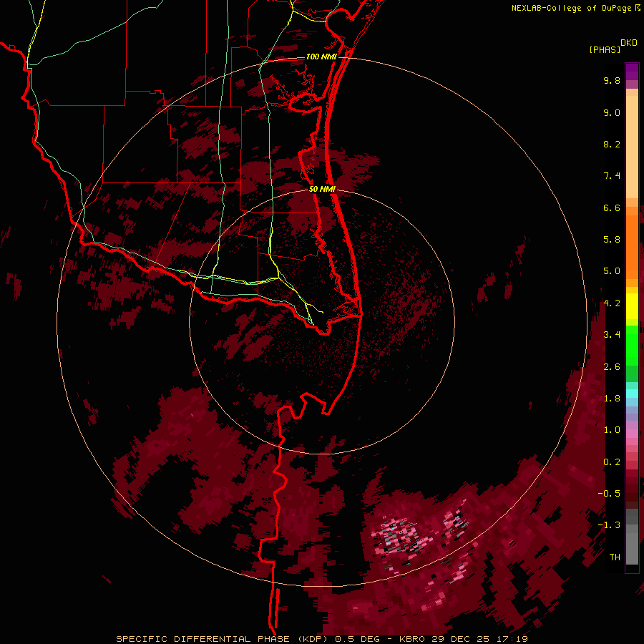Click the yellow segment of the color bar

point(632,306)
